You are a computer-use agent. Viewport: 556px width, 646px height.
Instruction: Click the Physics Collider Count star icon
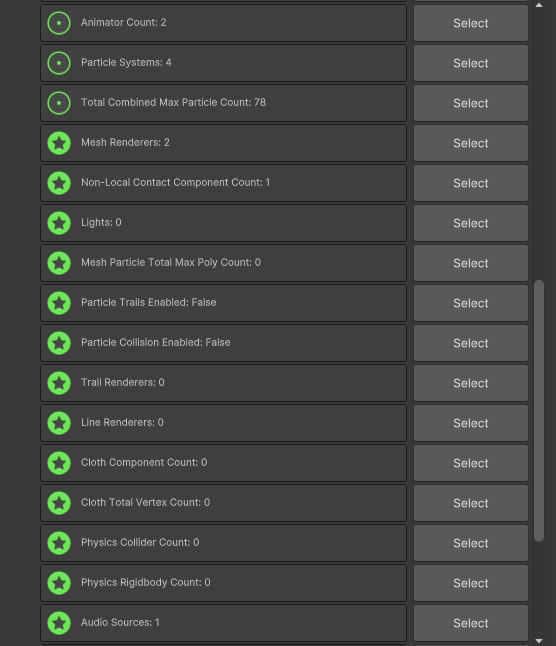pyautogui.click(x=59, y=543)
